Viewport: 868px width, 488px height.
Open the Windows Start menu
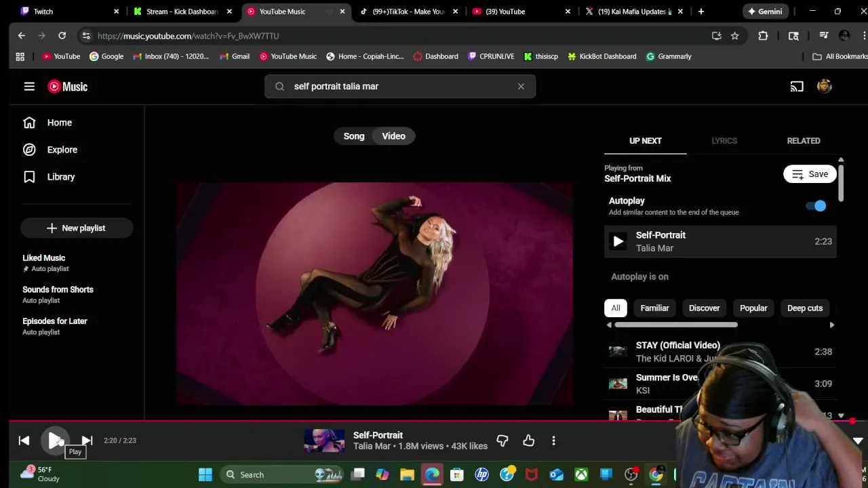click(x=205, y=474)
